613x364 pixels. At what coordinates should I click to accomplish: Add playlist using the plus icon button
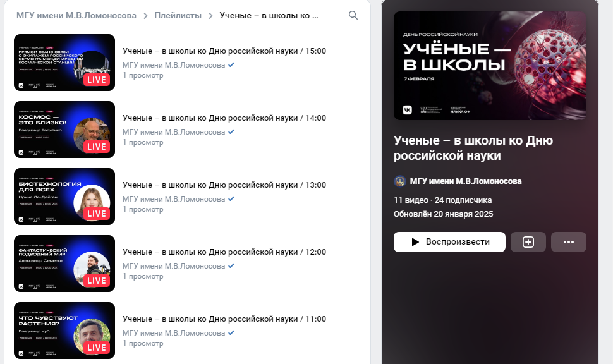coord(528,242)
